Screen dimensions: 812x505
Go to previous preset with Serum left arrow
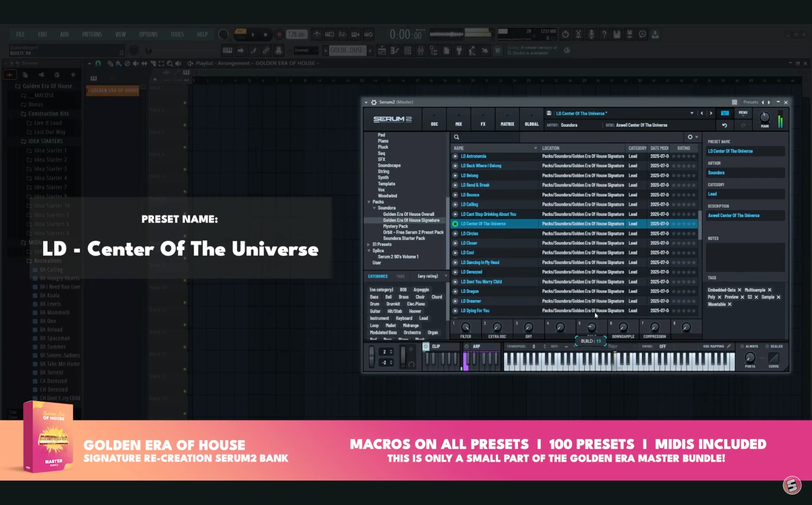pyautogui.click(x=702, y=113)
